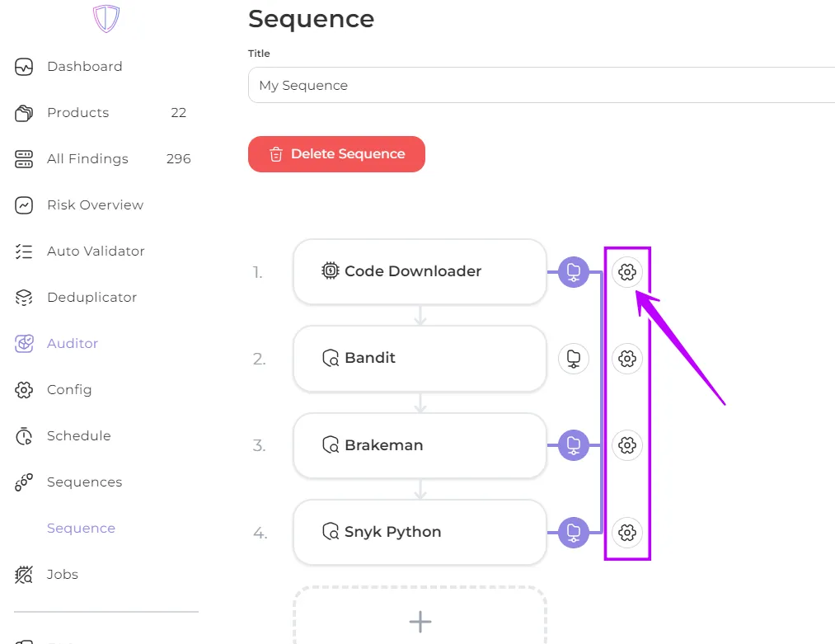Screen dimensions: 835x644
Task: Open Dashboard from the sidebar
Action: [84, 67]
